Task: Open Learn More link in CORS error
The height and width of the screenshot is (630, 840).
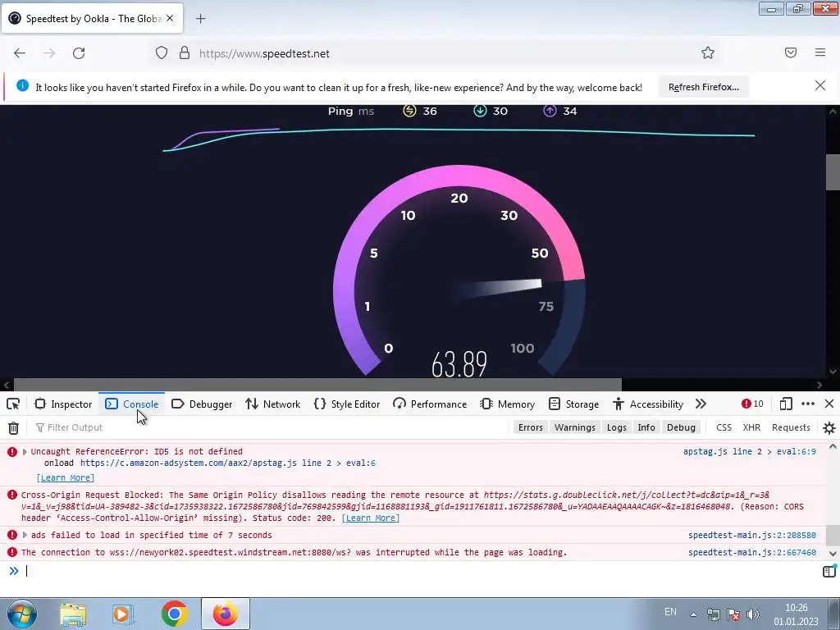Action: [x=370, y=518]
